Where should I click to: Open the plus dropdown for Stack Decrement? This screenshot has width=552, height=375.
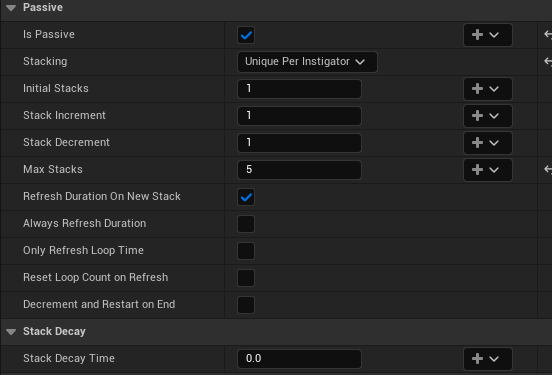(488, 143)
